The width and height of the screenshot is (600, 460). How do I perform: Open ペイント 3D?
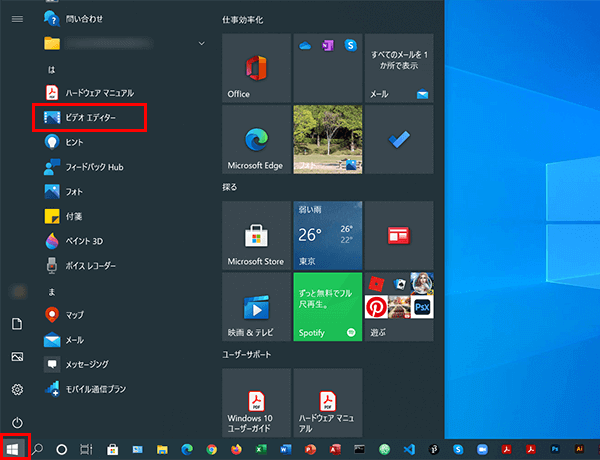(x=74, y=241)
